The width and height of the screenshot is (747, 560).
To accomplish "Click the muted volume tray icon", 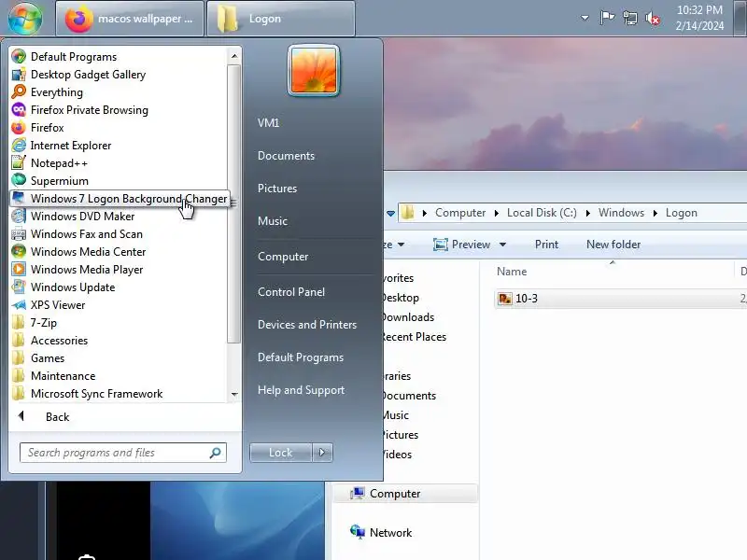I will coord(652,18).
